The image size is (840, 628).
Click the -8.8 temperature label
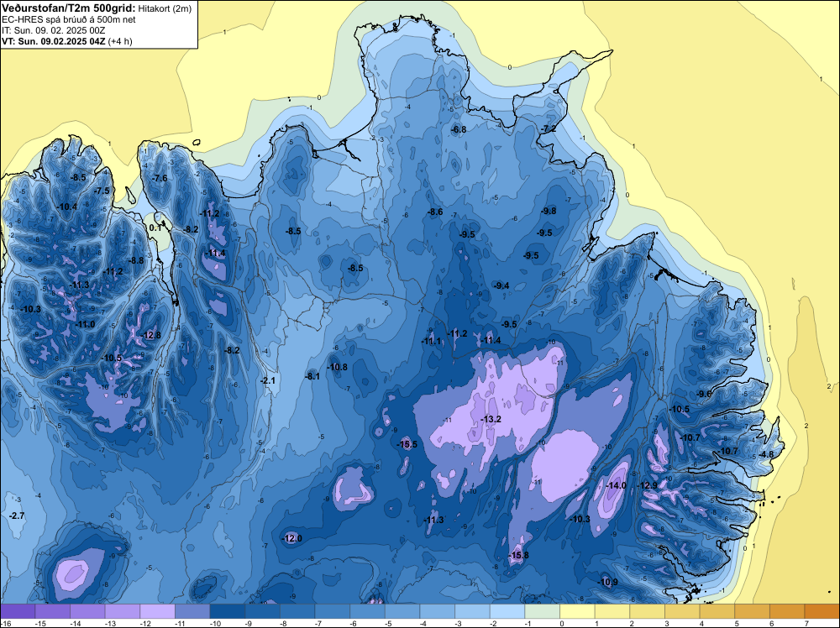click(x=136, y=261)
